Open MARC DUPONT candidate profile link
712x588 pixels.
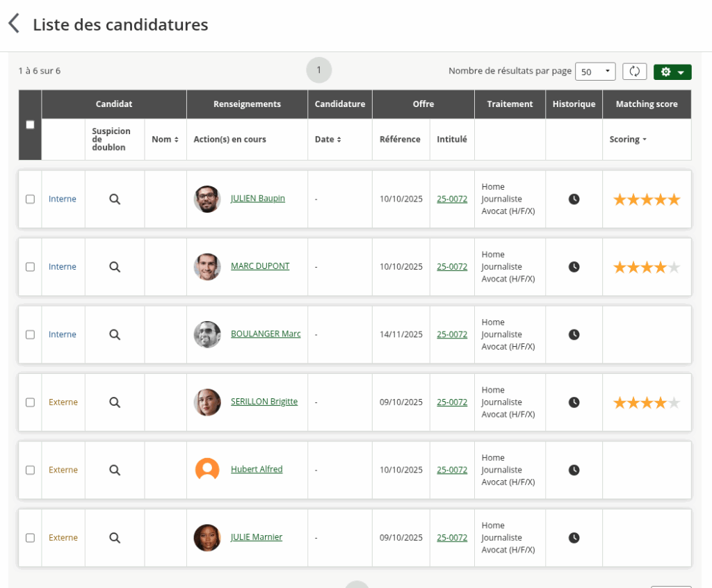pos(260,266)
